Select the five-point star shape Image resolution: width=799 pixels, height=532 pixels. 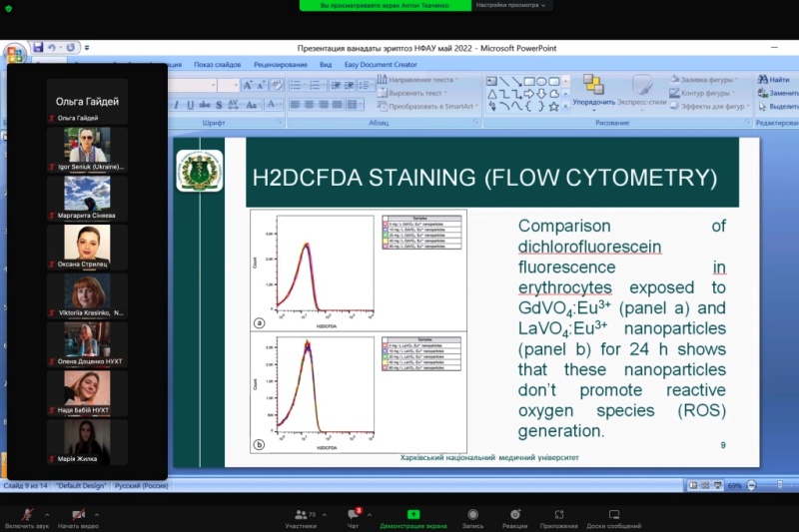(x=553, y=107)
